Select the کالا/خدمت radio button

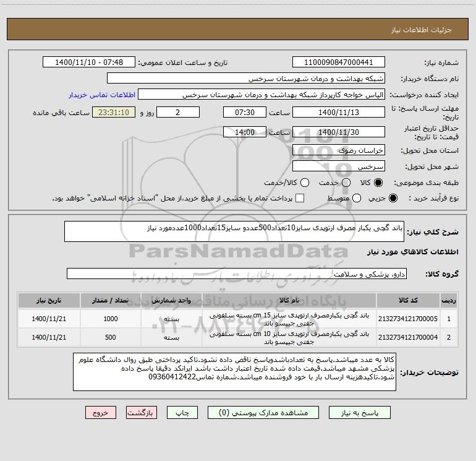[x=305, y=183]
